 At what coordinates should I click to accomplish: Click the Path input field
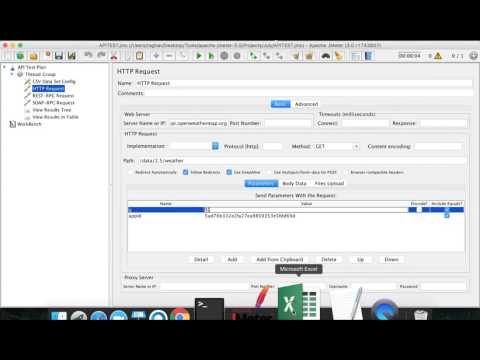pos(302,161)
